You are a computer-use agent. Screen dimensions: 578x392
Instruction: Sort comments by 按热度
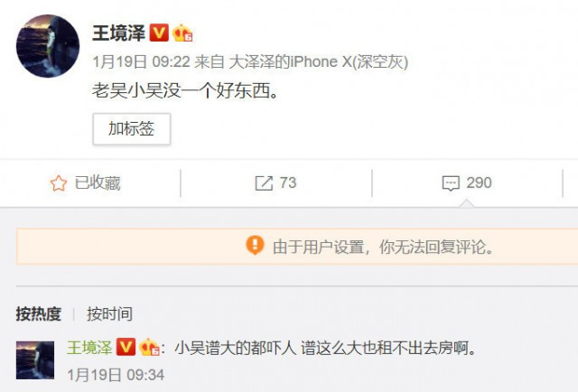point(39,314)
